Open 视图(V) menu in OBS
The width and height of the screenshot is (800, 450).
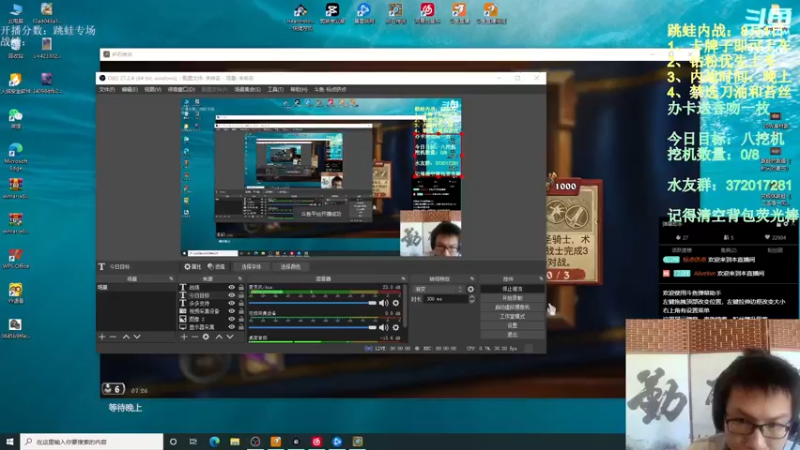(x=153, y=89)
